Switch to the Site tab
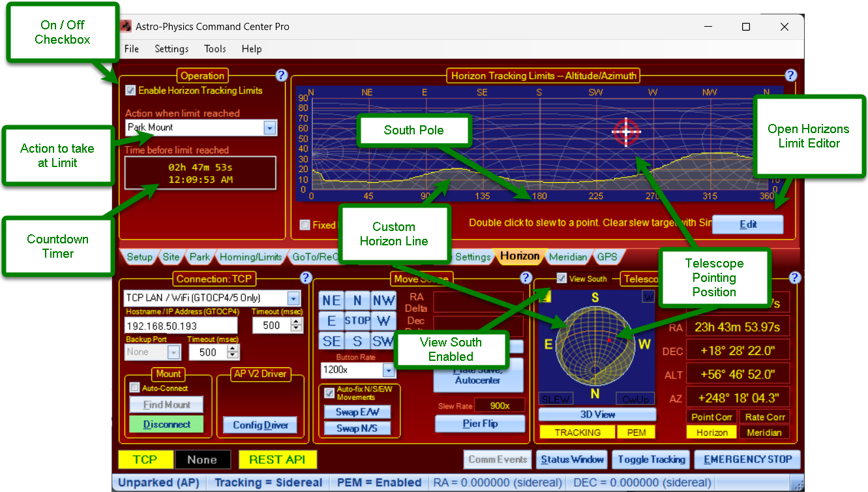This screenshot has width=868, height=492. tap(172, 257)
